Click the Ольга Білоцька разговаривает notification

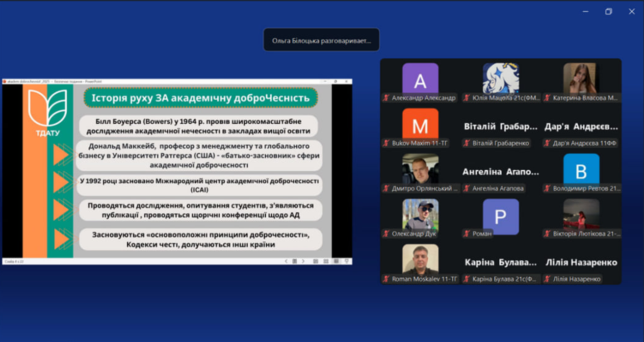click(x=321, y=41)
